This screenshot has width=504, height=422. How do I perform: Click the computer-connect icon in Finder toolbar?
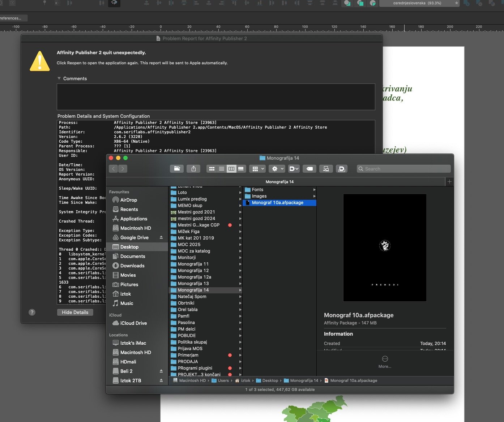coord(326,169)
